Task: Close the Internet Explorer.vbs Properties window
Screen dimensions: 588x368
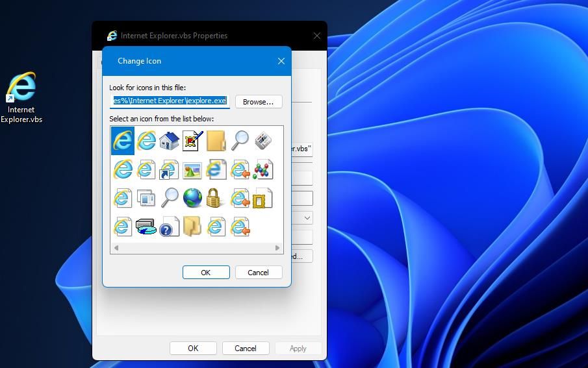Action: [x=317, y=36]
